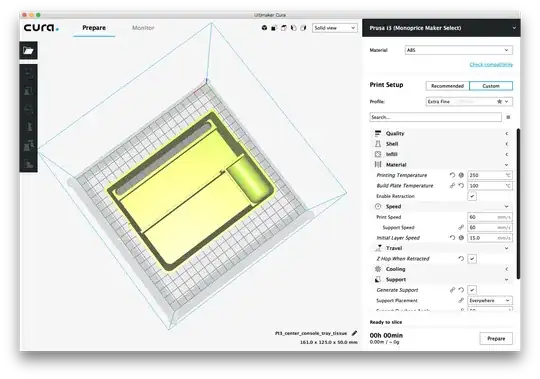Select the Move tool in left toolbar
The height and width of the screenshot is (379, 540).
[29, 72]
